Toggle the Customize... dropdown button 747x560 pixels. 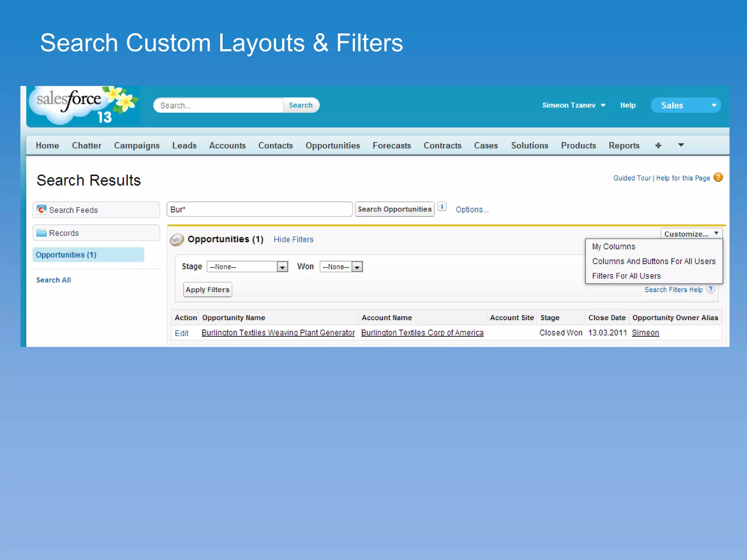(x=691, y=233)
